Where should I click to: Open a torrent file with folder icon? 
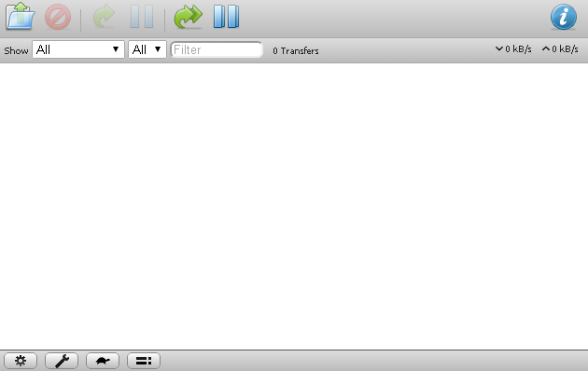[21, 16]
